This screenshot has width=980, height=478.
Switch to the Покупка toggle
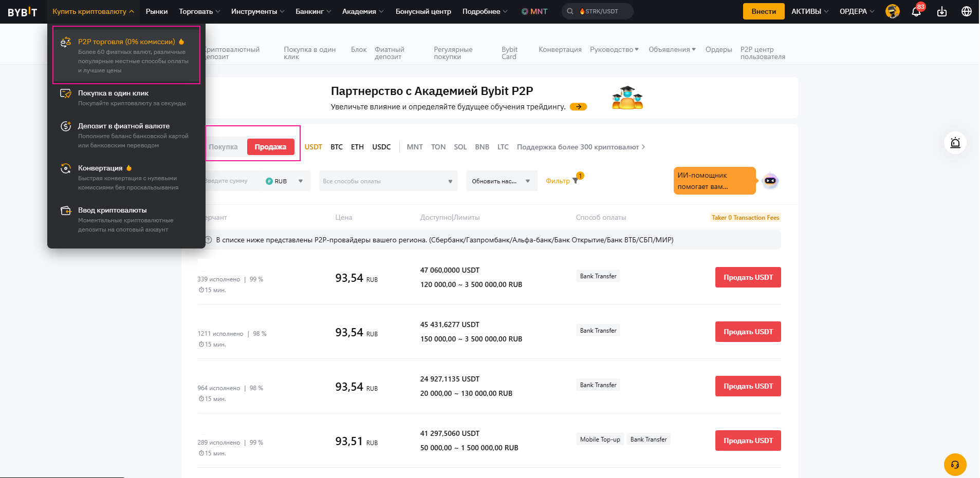pos(224,147)
